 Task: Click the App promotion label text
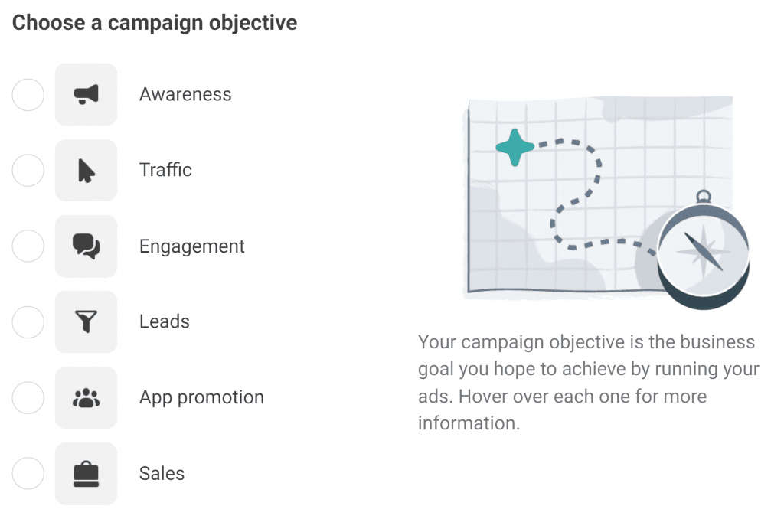click(201, 398)
